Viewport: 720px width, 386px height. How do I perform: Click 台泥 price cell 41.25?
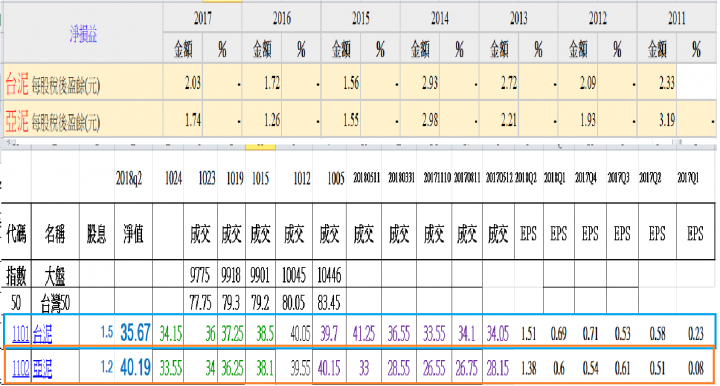(364, 334)
